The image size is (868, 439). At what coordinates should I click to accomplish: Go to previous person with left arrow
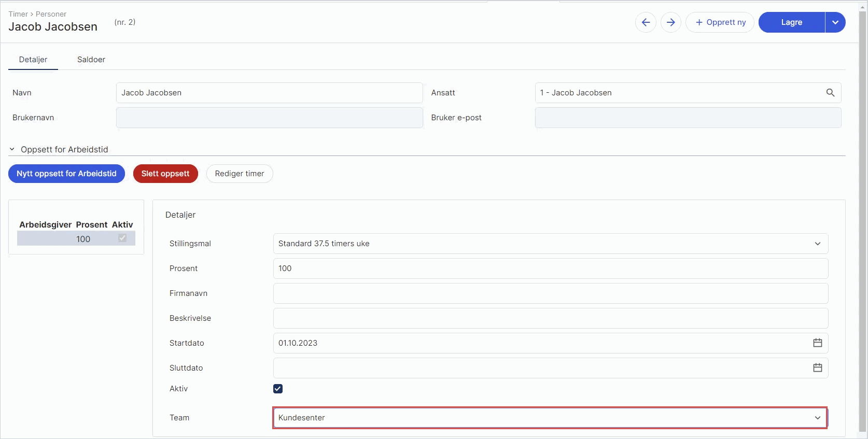tap(646, 22)
